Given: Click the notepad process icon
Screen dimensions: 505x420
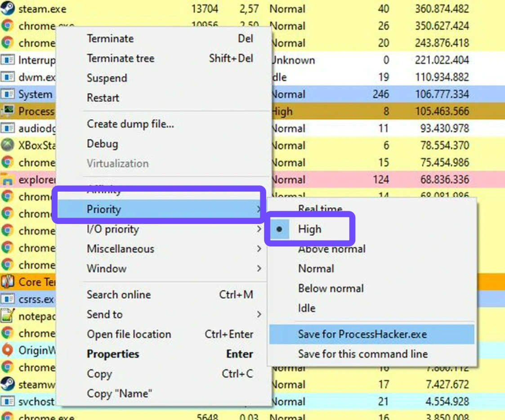Looking at the screenshot, I should click(7, 316).
